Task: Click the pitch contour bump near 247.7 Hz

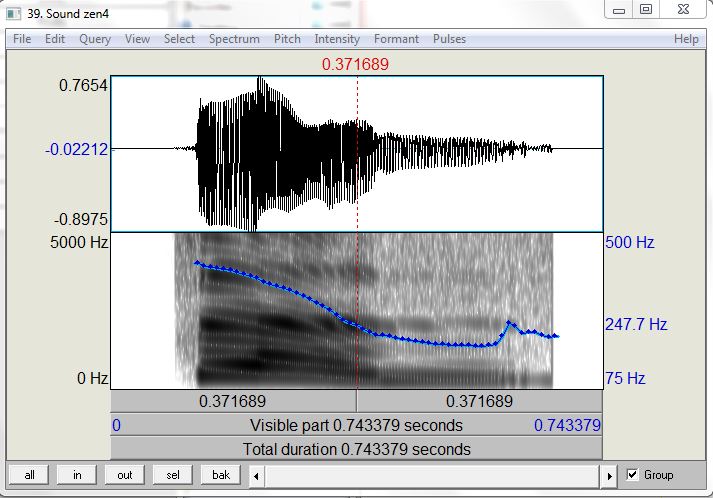Action: tap(509, 323)
